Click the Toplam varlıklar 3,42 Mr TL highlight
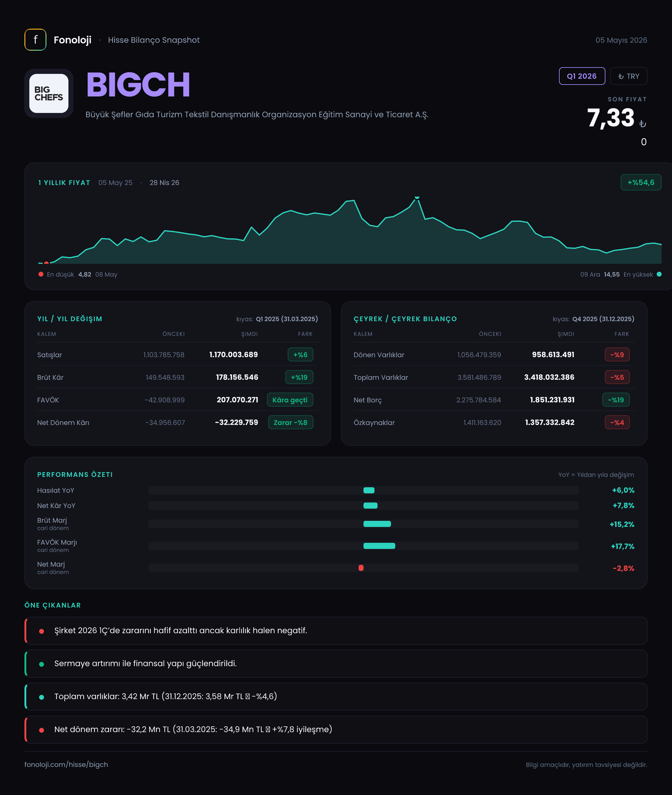Screen dimensions: 672x795 pyautogui.click(x=336, y=696)
